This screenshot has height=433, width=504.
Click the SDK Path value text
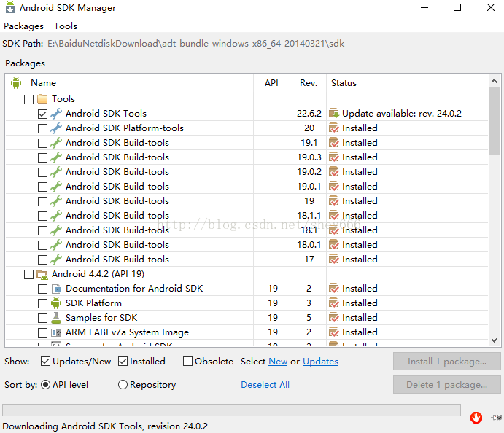tap(196, 43)
